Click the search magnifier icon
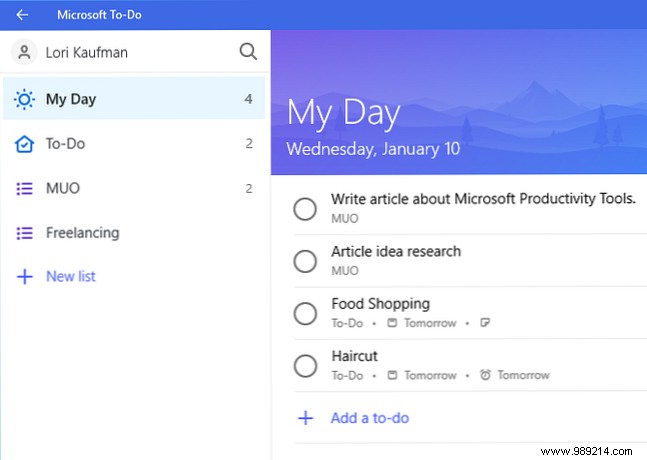Image resolution: width=647 pixels, height=460 pixels. (x=248, y=52)
